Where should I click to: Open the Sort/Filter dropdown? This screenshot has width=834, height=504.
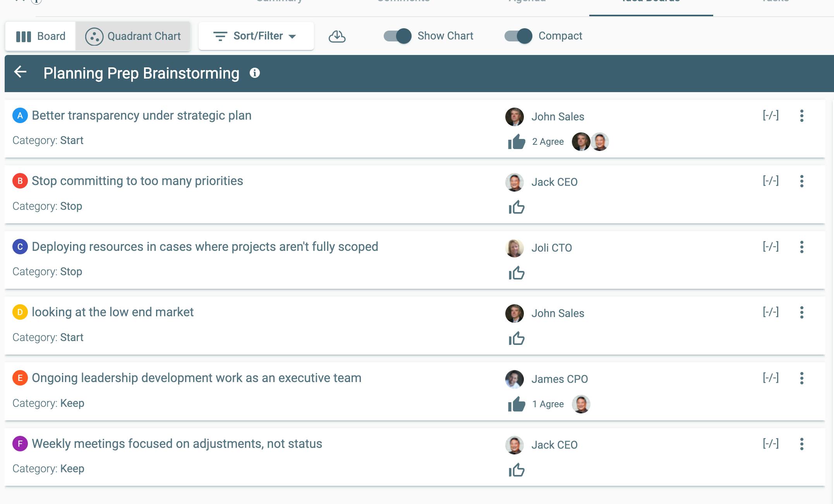(x=256, y=36)
